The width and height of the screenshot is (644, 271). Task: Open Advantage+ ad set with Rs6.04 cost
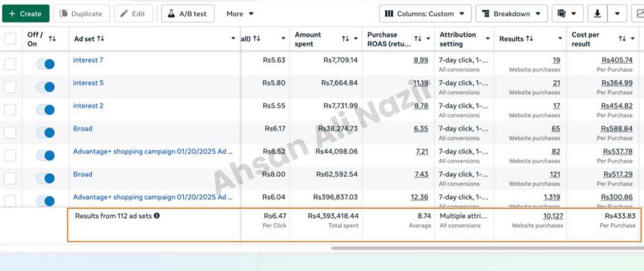(153, 197)
